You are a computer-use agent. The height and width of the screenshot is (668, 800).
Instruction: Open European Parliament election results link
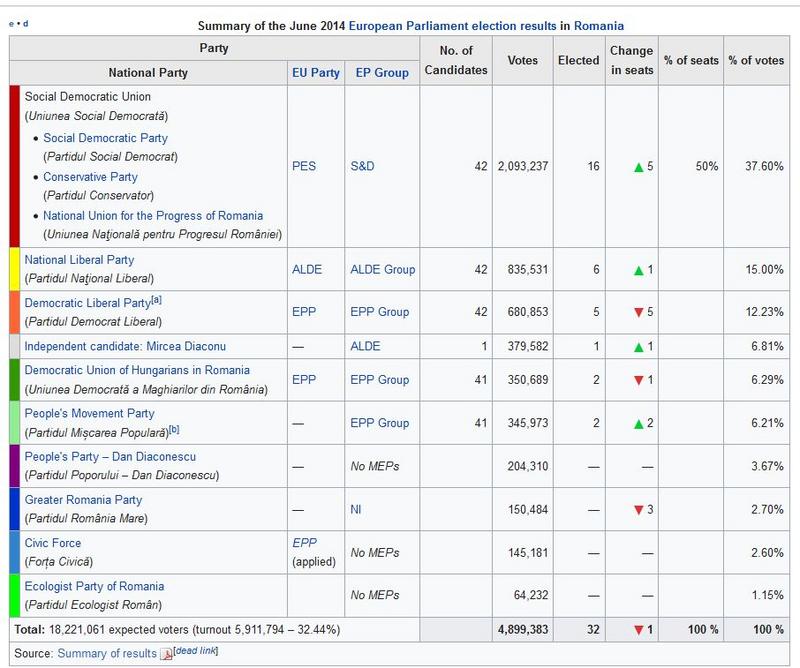pos(452,26)
